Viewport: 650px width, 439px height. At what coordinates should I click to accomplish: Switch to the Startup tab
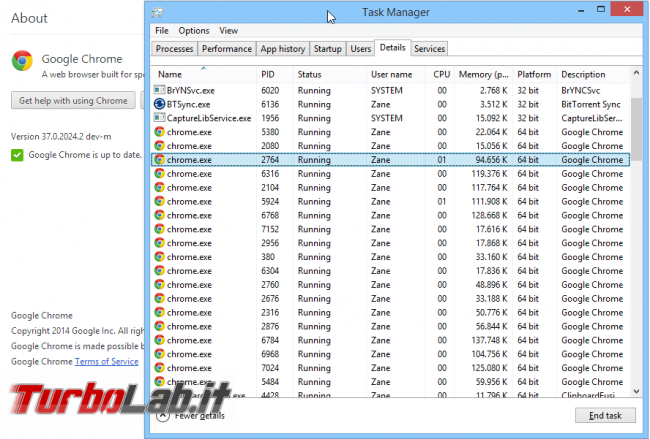point(327,49)
